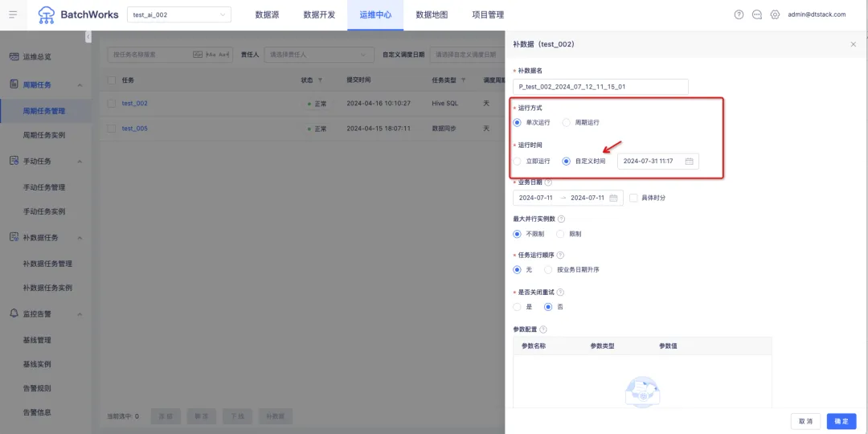Open the help question mark icon in header
This screenshot has height=434, width=868.
point(739,15)
